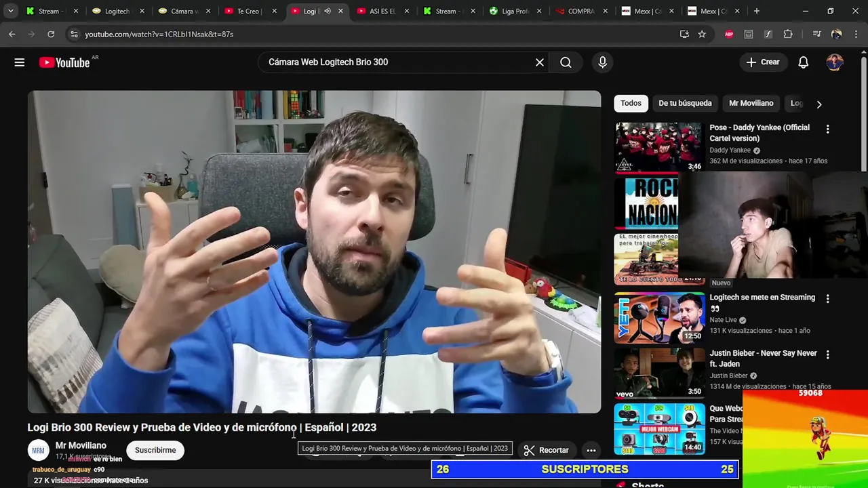Open Chrome profile avatar in toolbar

click(x=836, y=34)
